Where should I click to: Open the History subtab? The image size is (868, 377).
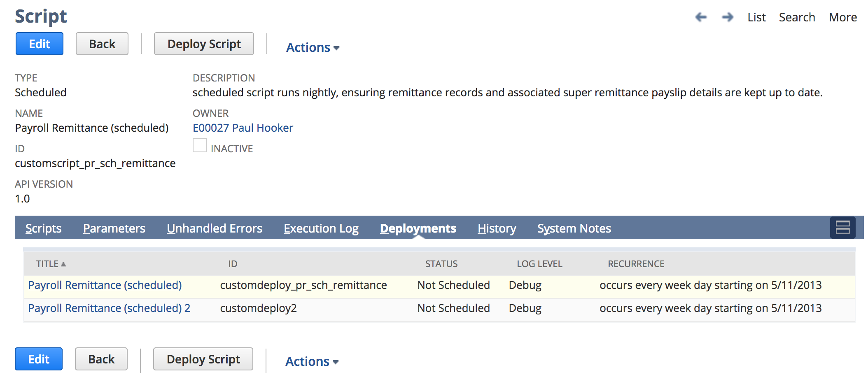coord(497,228)
